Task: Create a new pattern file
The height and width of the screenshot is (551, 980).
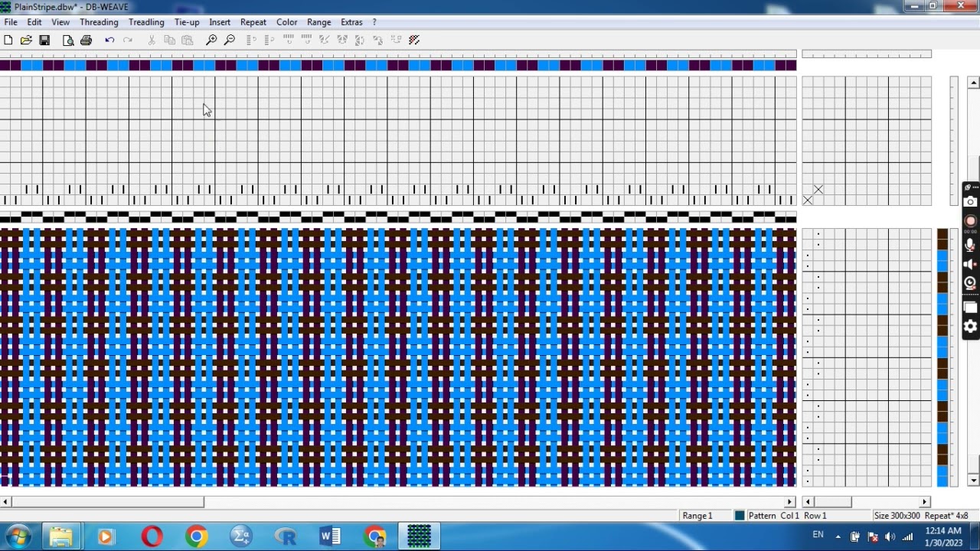Action: [x=8, y=40]
